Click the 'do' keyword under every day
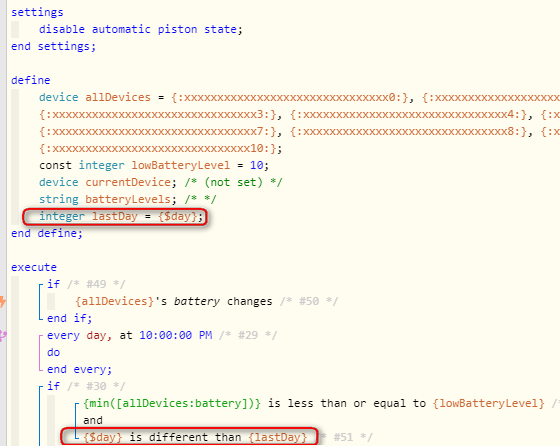 coord(54,352)
